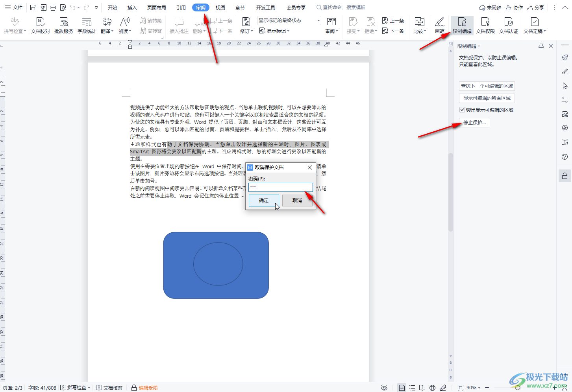Viewport: 572px width, 392px height.
Task: Open the more options vertical dots menu
Action: pyautogui.click(x=555, y=7)
